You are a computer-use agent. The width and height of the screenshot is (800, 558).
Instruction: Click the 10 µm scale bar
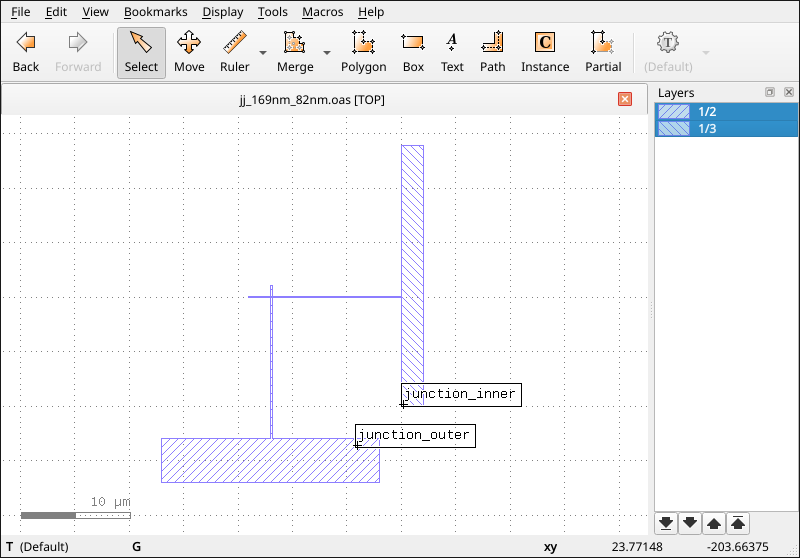pyautogui.click(x=76, y=515)
